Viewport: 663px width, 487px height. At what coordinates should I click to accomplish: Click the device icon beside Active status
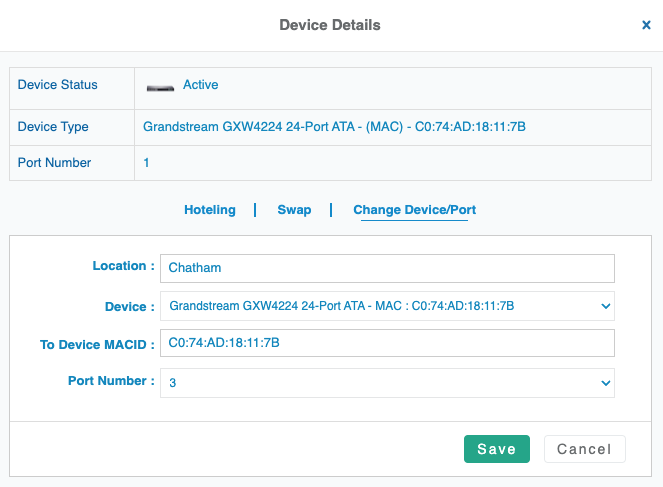pos(160,87)
